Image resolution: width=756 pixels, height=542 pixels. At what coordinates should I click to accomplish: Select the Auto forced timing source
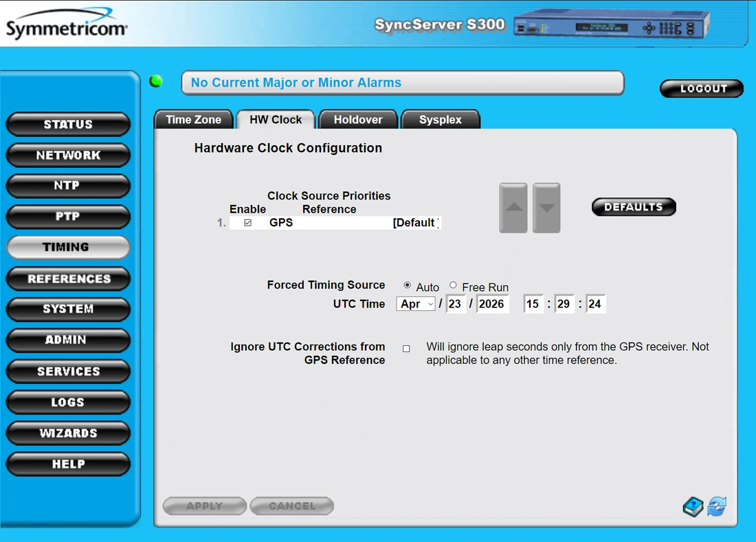click(408, 285)
